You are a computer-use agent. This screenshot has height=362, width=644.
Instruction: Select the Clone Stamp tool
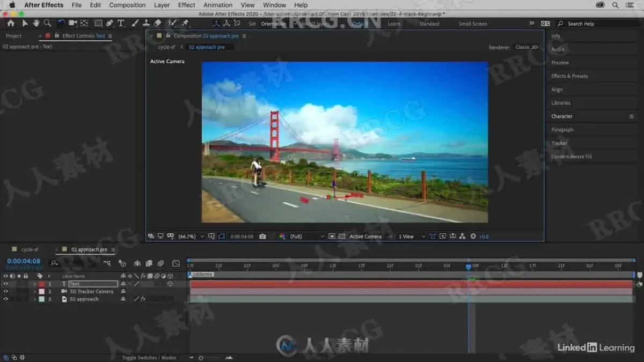tap(146, 23)
